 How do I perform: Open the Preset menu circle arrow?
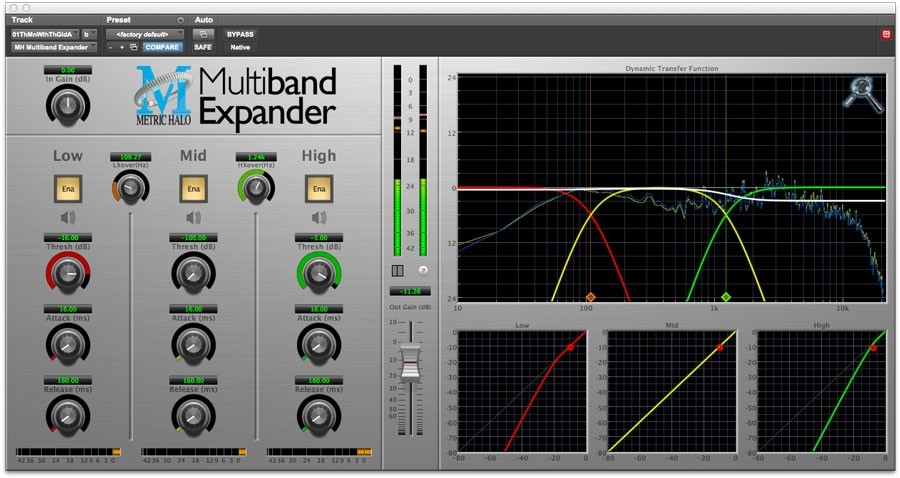[180, 20]
